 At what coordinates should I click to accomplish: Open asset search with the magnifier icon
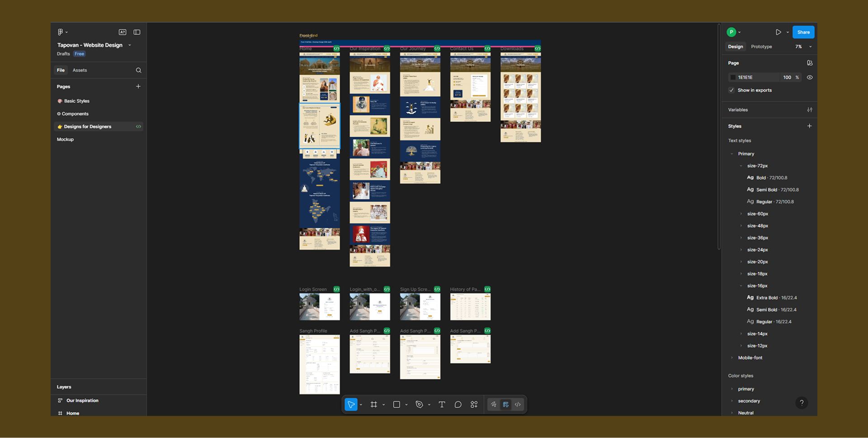tap(138, 70)
